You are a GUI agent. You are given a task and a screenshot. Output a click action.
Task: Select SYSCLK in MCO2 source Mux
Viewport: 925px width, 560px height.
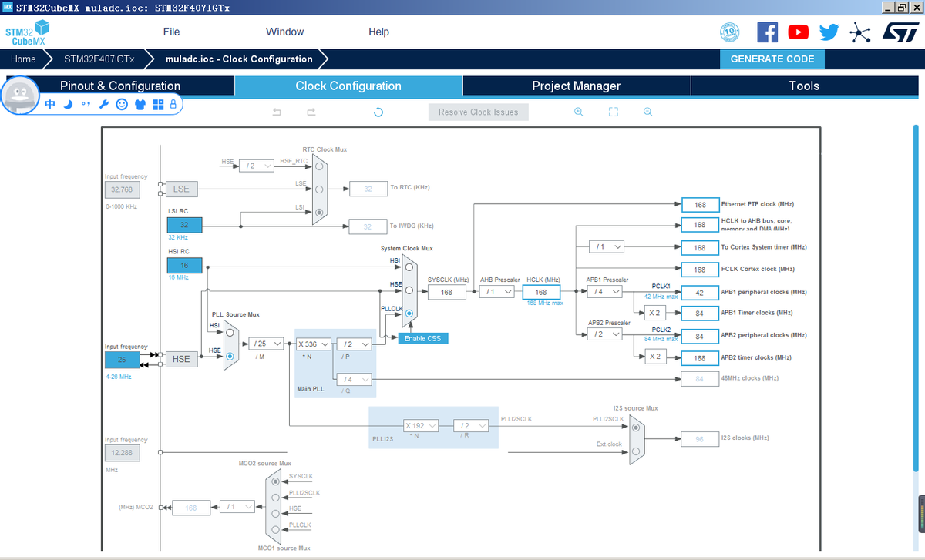tap(276, 481)
